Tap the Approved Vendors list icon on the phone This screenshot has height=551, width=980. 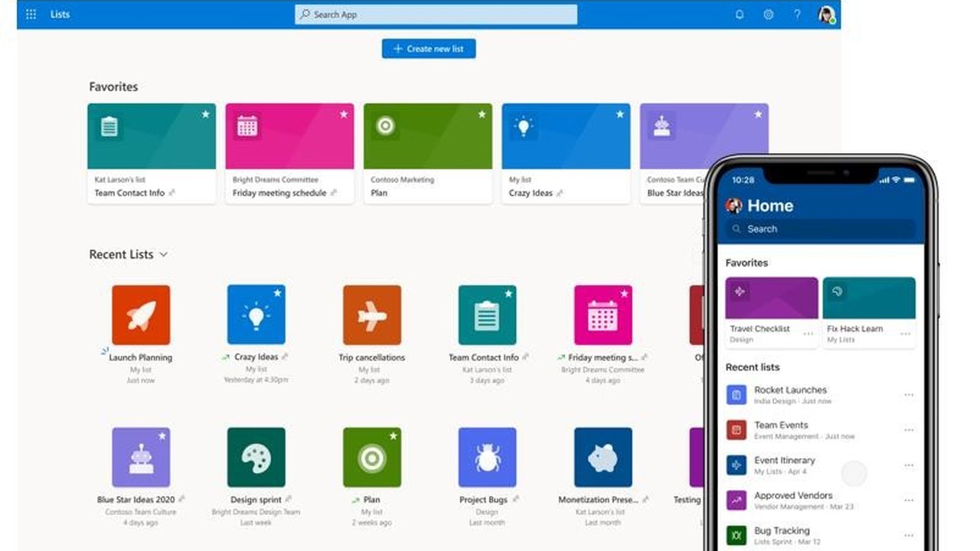pos(736,500)
